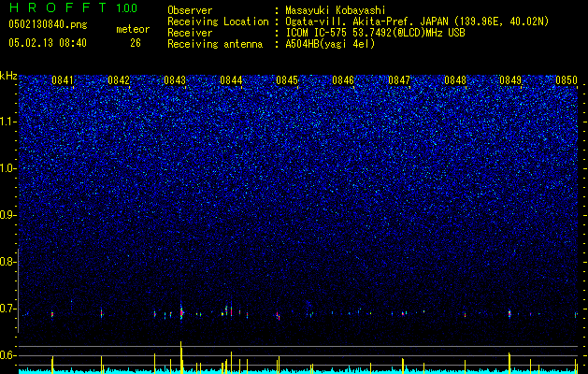Click the Observer label
588x374 pixels.
tap(190, 10)
